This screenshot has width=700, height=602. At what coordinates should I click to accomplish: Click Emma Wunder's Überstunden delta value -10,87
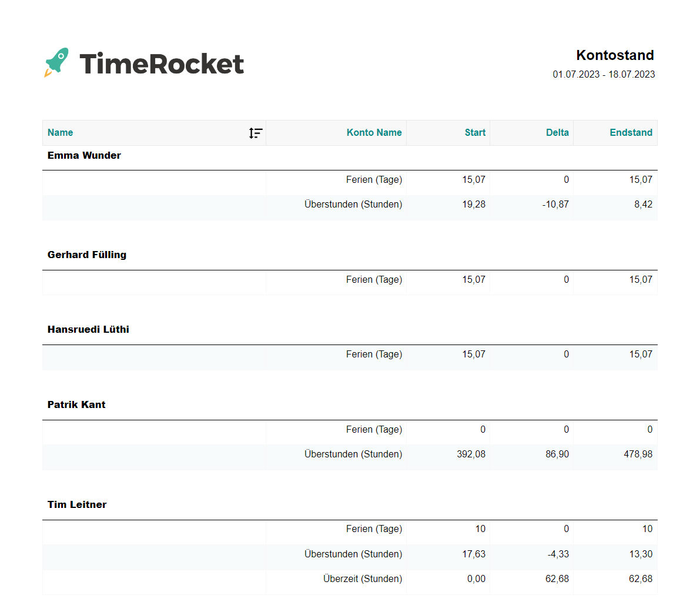pos(555,205)
